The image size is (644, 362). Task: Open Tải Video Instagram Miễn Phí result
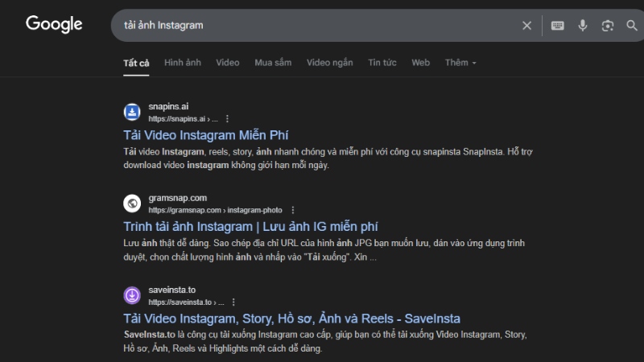205,135
